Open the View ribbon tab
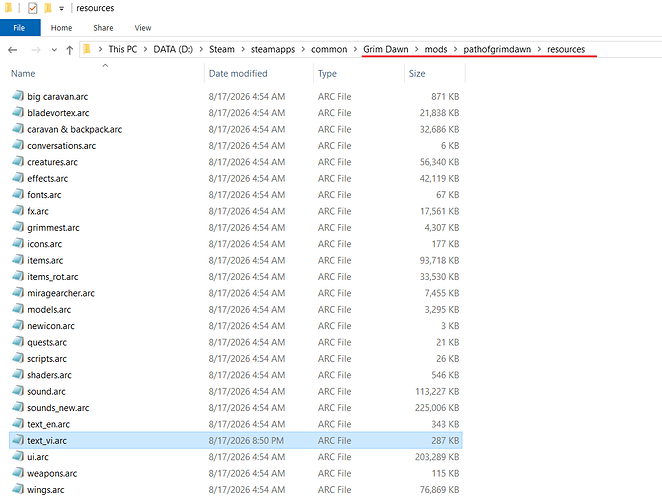The height and width of the screenshot is (499, 662). (143, 28)
